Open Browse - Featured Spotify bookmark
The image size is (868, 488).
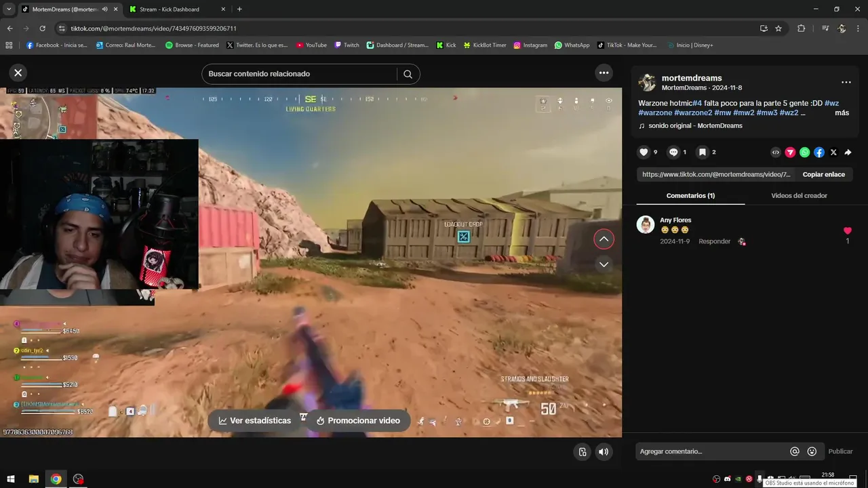tap(192, 45)
